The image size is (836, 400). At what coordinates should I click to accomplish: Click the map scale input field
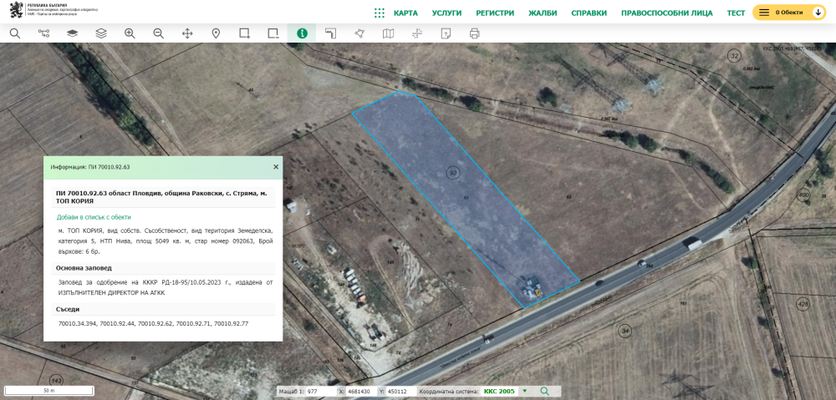320,391
